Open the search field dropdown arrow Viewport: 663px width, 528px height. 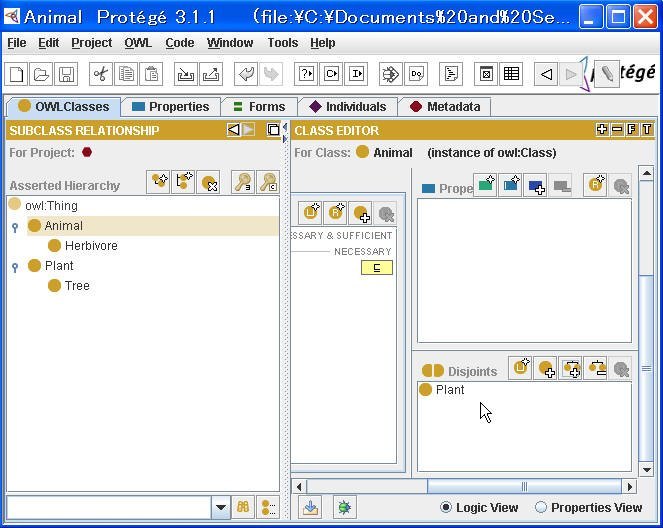221,507
